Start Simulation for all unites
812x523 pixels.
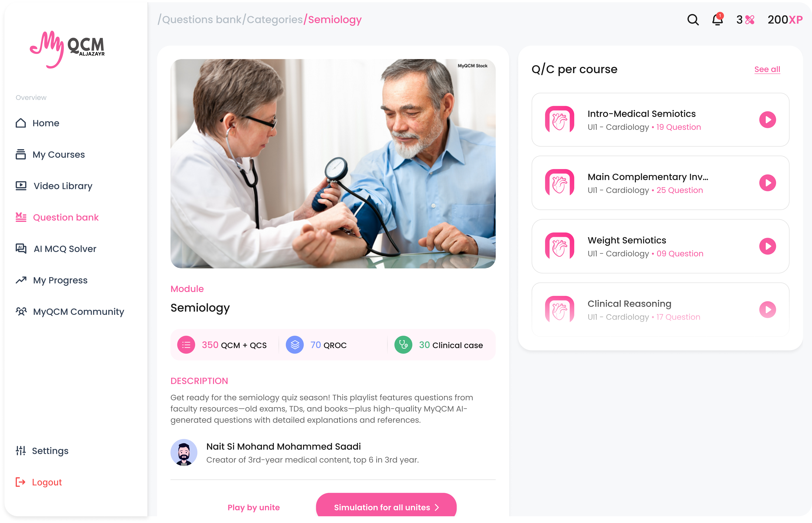click(x=386, y=507)
